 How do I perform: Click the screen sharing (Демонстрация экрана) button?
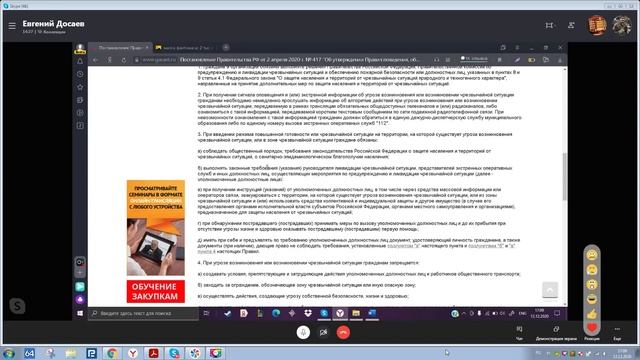(556, 332)
